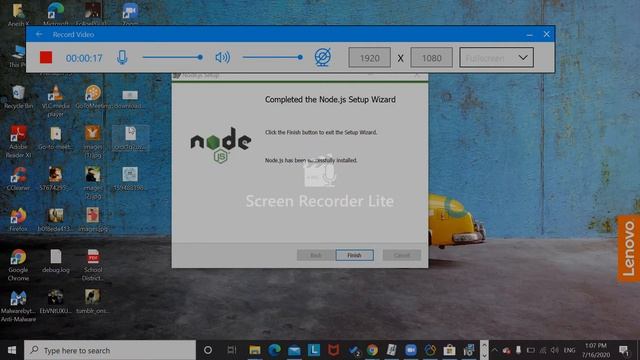This screenshot has height=360, width=640.
Task: Open VLC media player desktop shortcut
Action: [x=56, y=102]
